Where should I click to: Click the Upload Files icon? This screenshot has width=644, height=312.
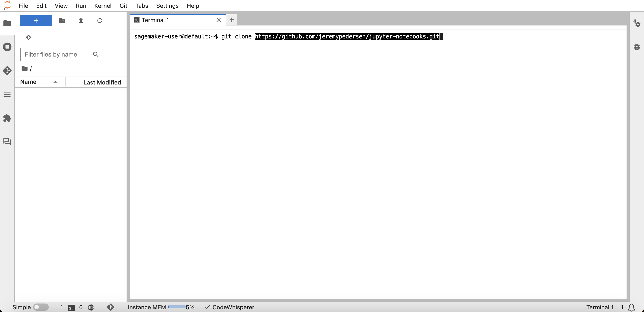(x=81, y=21)
